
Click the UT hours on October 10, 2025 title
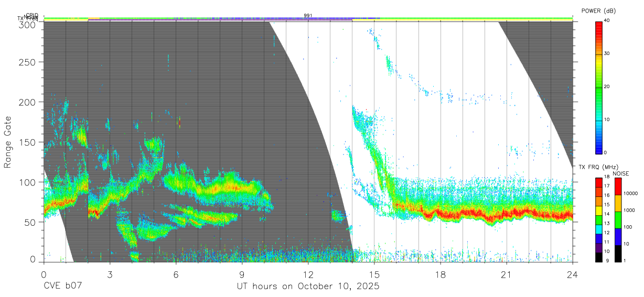pos(307,287)
